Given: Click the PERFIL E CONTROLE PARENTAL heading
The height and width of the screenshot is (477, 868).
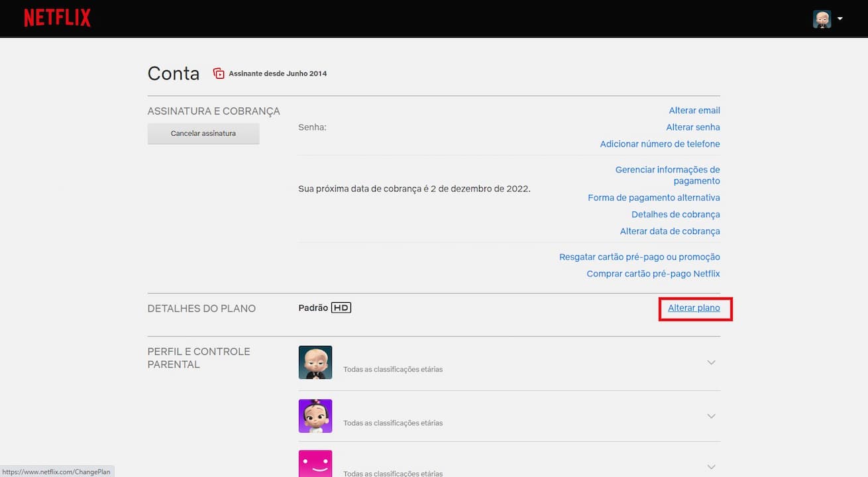Looking at the screenshot, I should [199, 358].
